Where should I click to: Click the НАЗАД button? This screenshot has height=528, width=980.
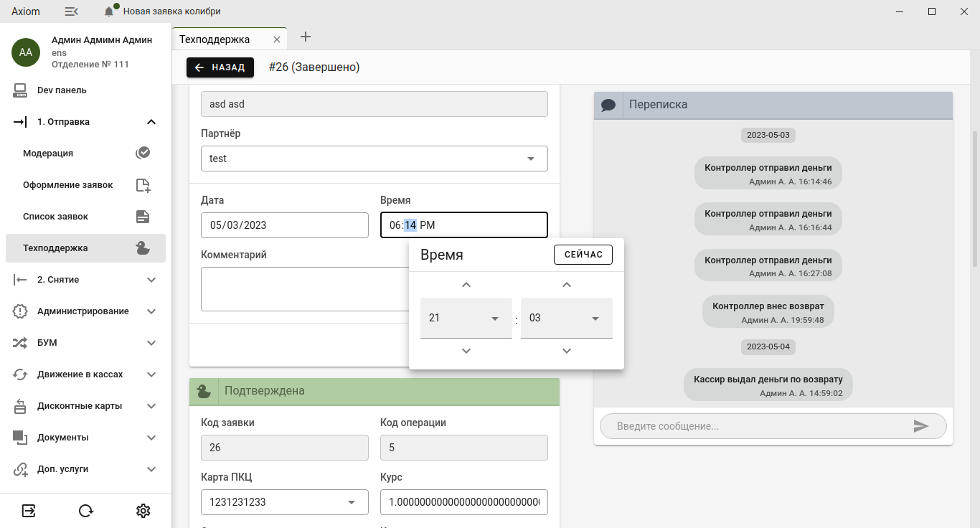click(x=220, y=67)
